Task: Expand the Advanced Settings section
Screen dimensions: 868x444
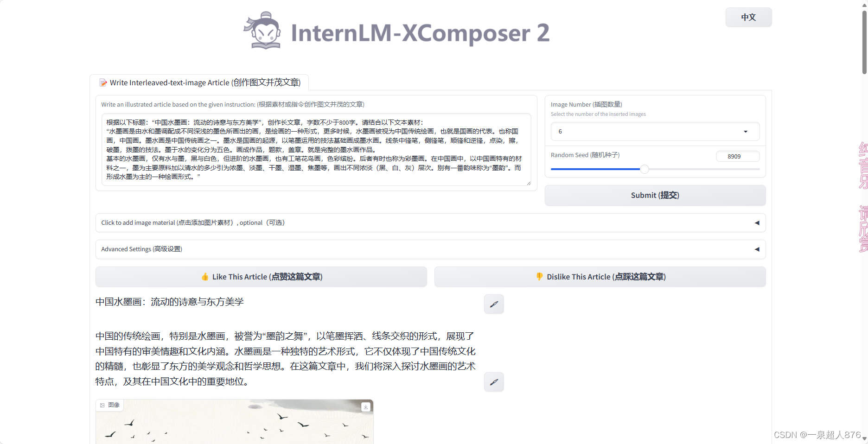Action: (430, 249)
